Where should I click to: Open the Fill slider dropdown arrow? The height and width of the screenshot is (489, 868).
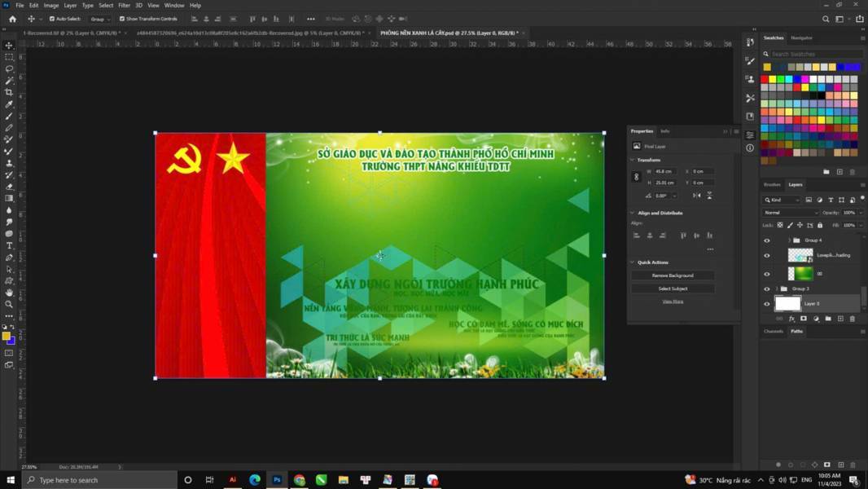pos(861,226)
